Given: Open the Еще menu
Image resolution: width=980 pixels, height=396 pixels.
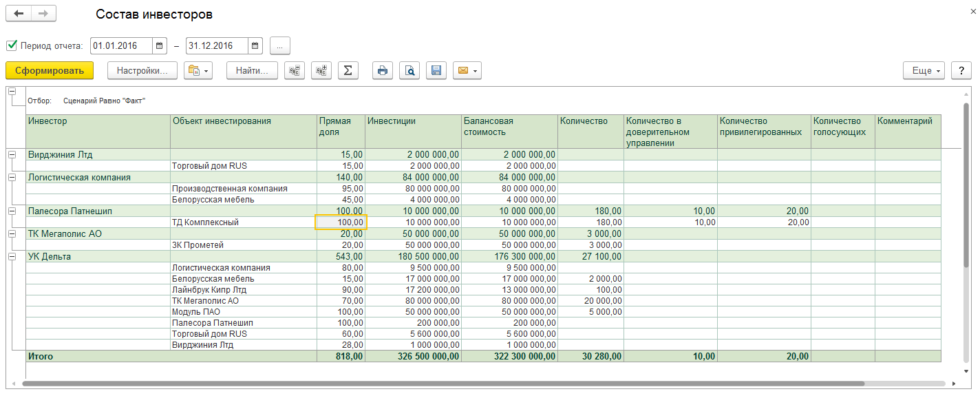Looking at the screenshot, I should 926,70.
